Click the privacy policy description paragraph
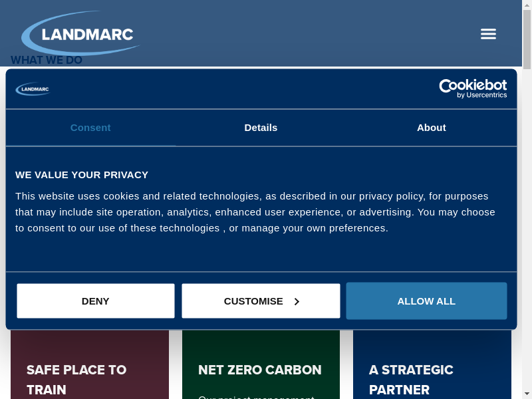The height and width of the screenshot is (399, 532). (x=255, y=212)
